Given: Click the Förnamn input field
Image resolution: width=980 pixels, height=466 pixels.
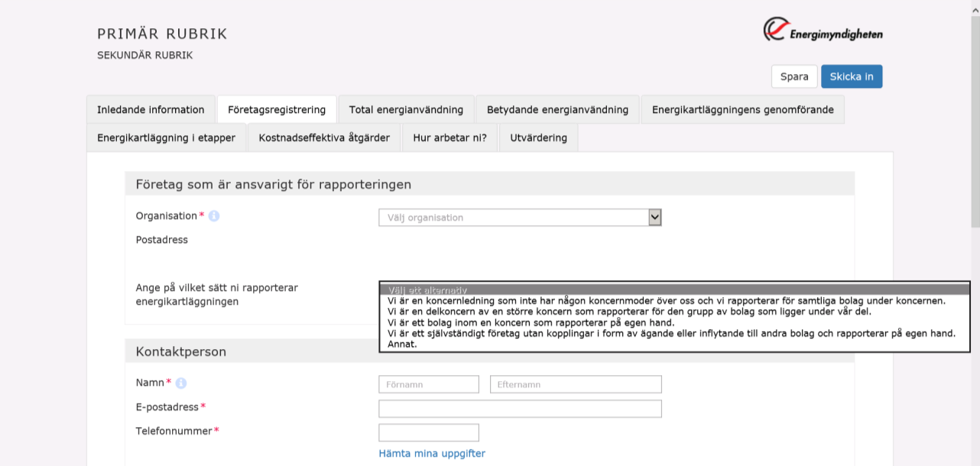Looking at the screenshot, I should pos(429,384).
